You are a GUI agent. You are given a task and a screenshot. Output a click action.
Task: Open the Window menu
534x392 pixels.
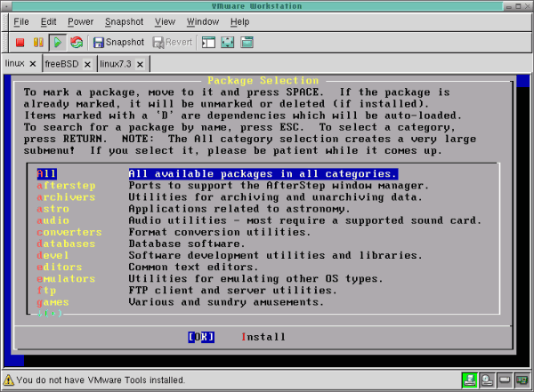(203, 21)
